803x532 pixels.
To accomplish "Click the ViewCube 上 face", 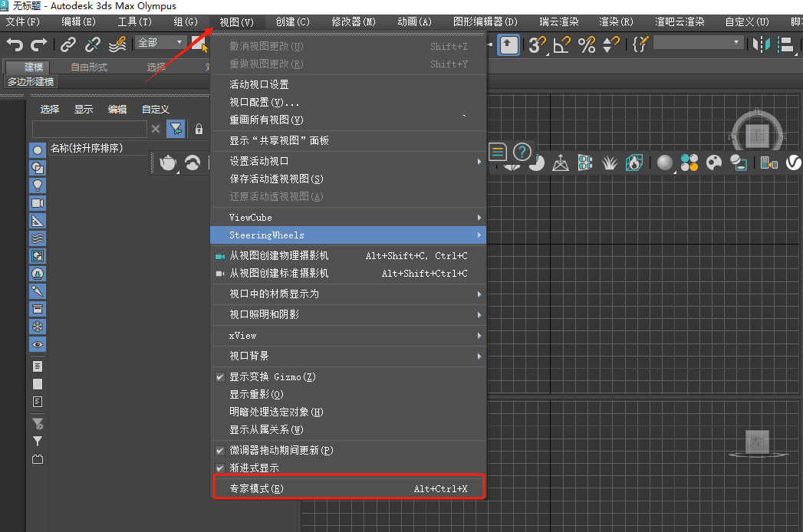I will coord(757,135).
